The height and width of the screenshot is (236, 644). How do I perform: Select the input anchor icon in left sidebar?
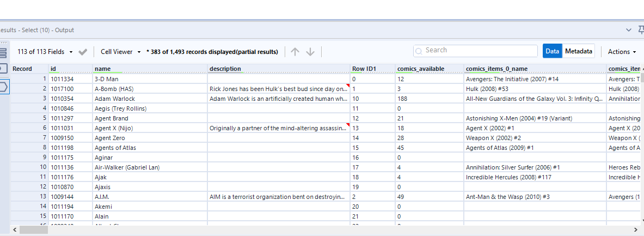pyautogui.click(x=3, y=69)
